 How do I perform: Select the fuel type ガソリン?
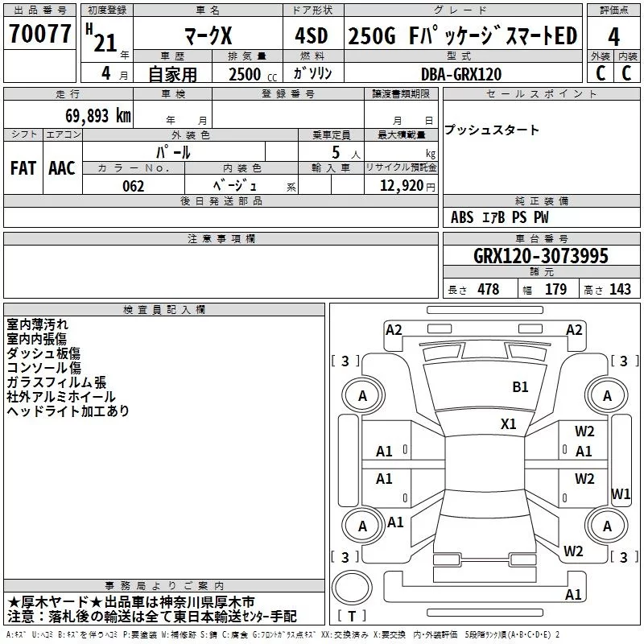[x=312, y=73]
